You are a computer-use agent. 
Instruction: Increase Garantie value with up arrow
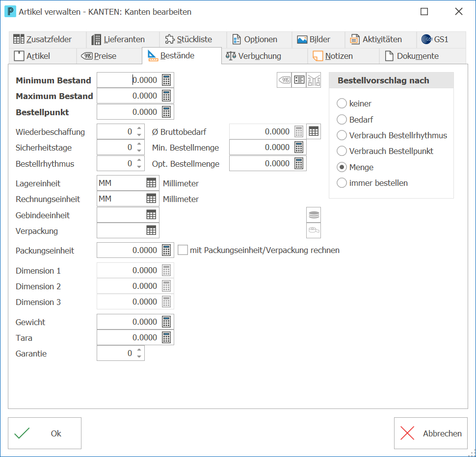[x=139, y=350]
